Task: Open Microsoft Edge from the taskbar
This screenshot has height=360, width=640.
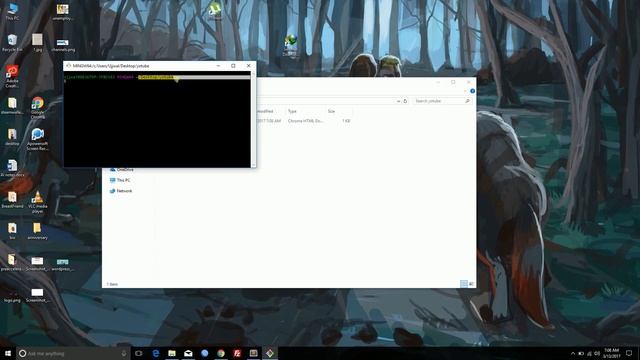Action: (156, 353)
